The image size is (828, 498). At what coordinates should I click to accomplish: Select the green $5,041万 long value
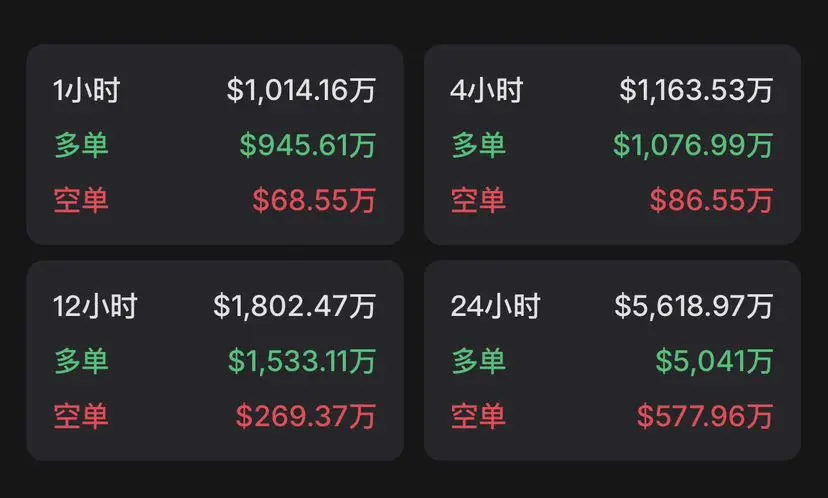[x=714, y=361]
